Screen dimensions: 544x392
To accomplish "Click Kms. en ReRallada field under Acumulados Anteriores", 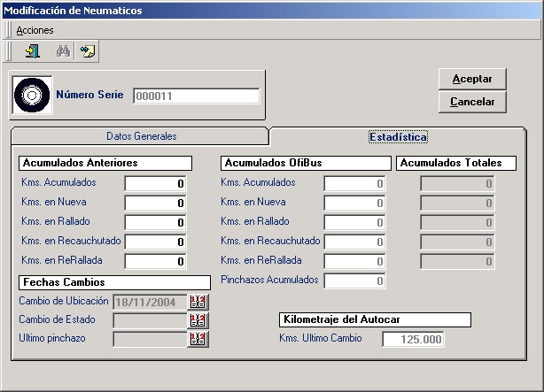I will pyautogui.click(x=155, y=261).
